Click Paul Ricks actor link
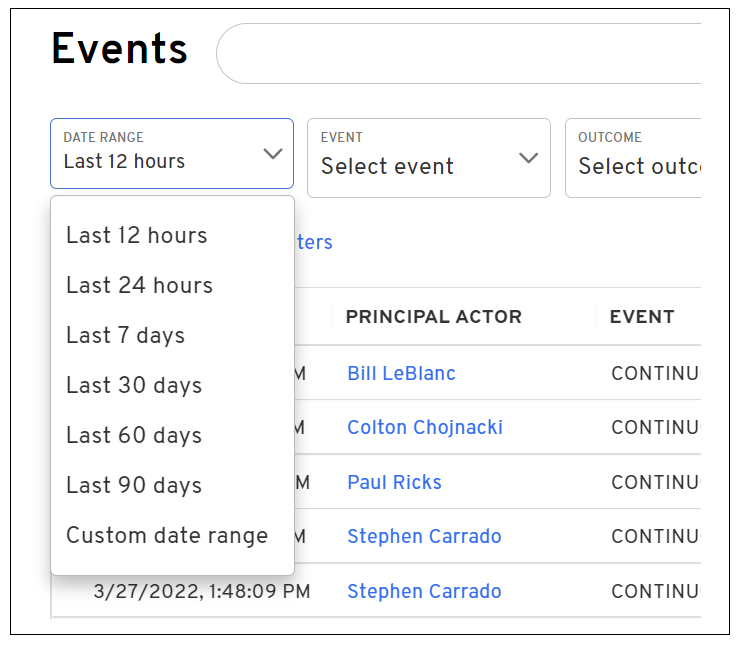This screenshot has height=646, width=743. pos(394,482)
